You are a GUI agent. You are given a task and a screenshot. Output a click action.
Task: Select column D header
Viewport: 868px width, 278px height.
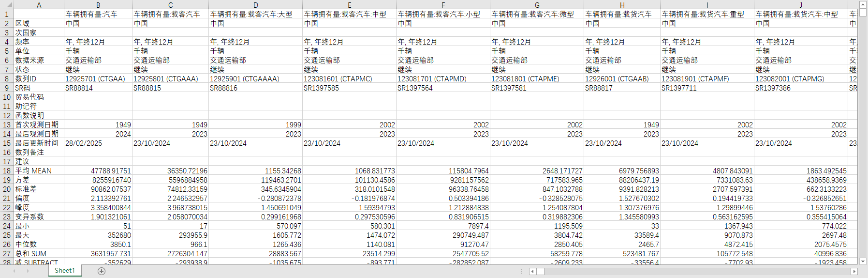(x=255, y=5)
